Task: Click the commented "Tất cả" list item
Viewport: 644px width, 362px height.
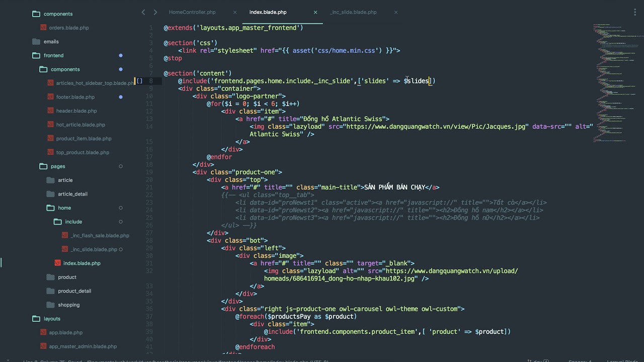Action: (503, 203)
